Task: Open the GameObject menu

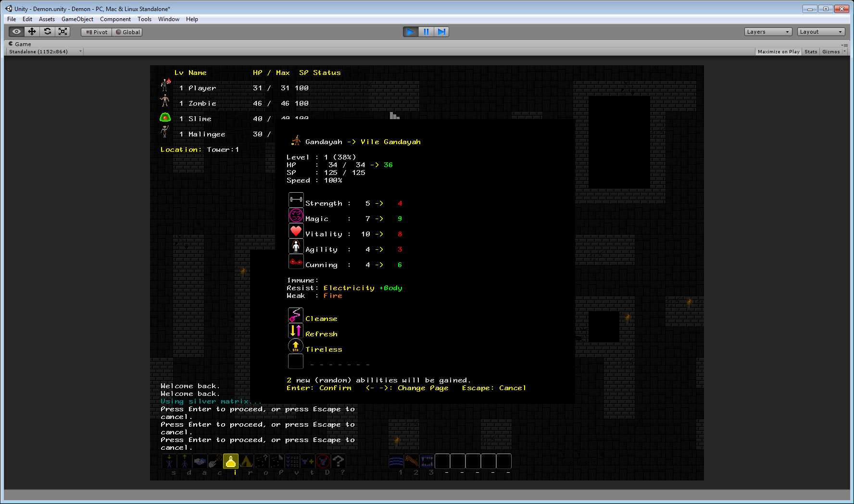Action: pyautogui.click(x=77, y=19)
